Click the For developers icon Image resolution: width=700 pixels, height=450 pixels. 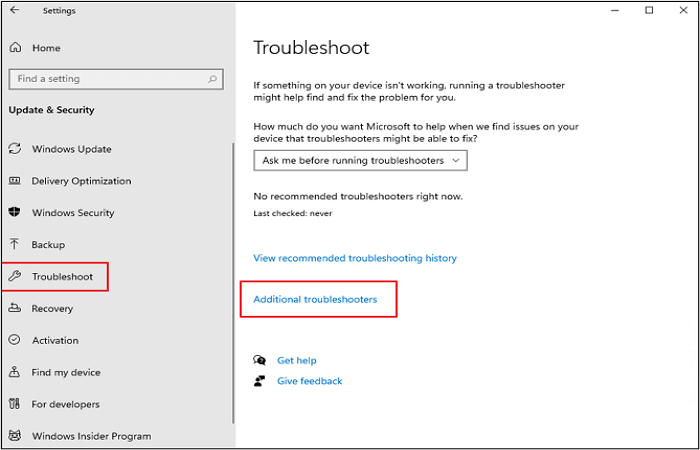tap(15, 405)
